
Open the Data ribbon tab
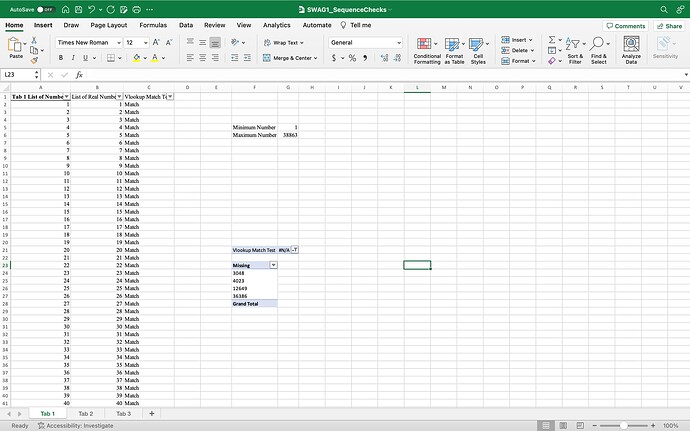point(186,25)
